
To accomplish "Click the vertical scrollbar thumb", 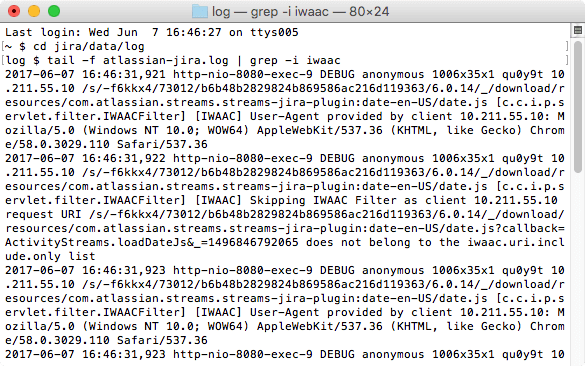I will [x=578, y=106].
